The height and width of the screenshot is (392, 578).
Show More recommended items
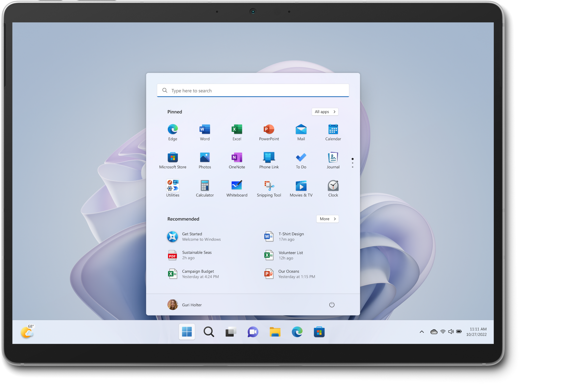pyautogui.click(x=327, y=219)
